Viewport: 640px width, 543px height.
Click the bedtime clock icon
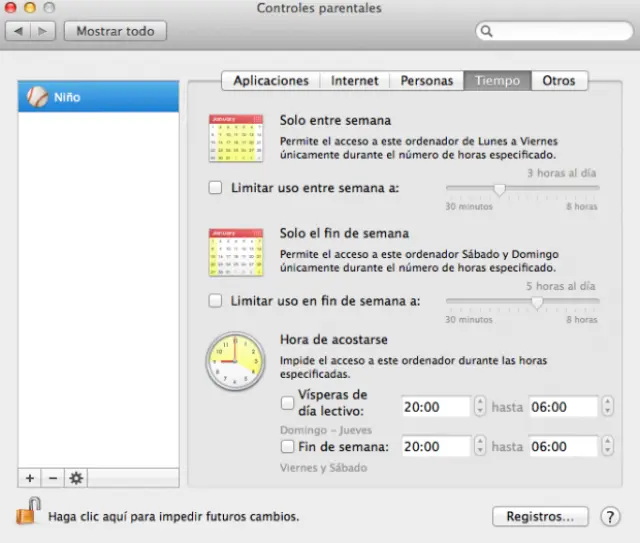(x=237, y=363)
